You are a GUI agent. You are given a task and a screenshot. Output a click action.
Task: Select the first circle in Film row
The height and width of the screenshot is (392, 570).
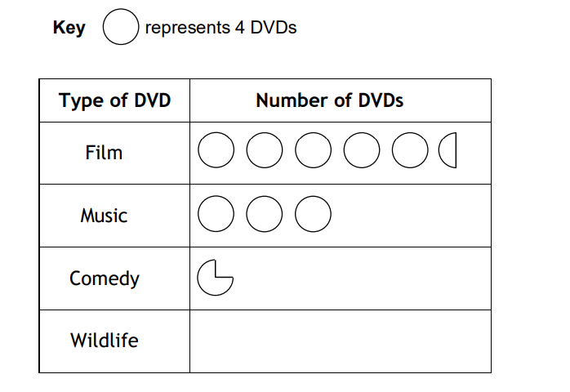(216, 149)
